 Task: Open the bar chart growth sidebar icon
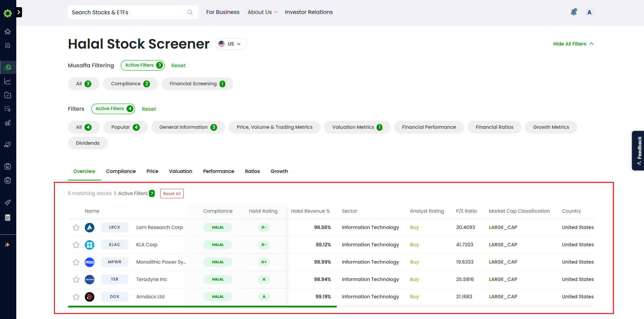[7, 123]
